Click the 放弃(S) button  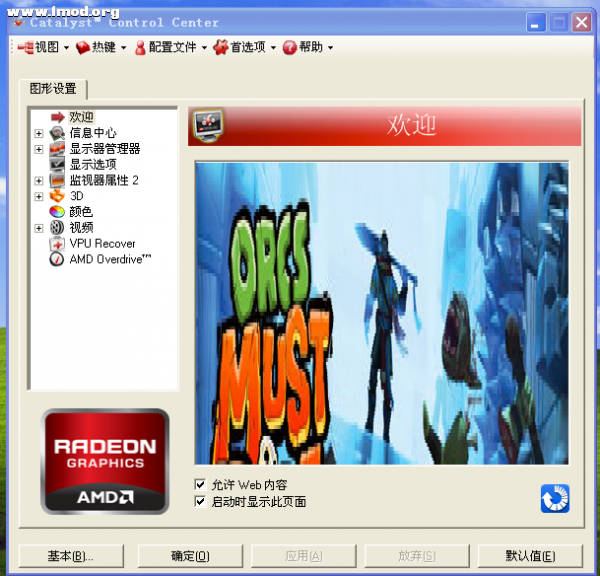pos(417,556)
